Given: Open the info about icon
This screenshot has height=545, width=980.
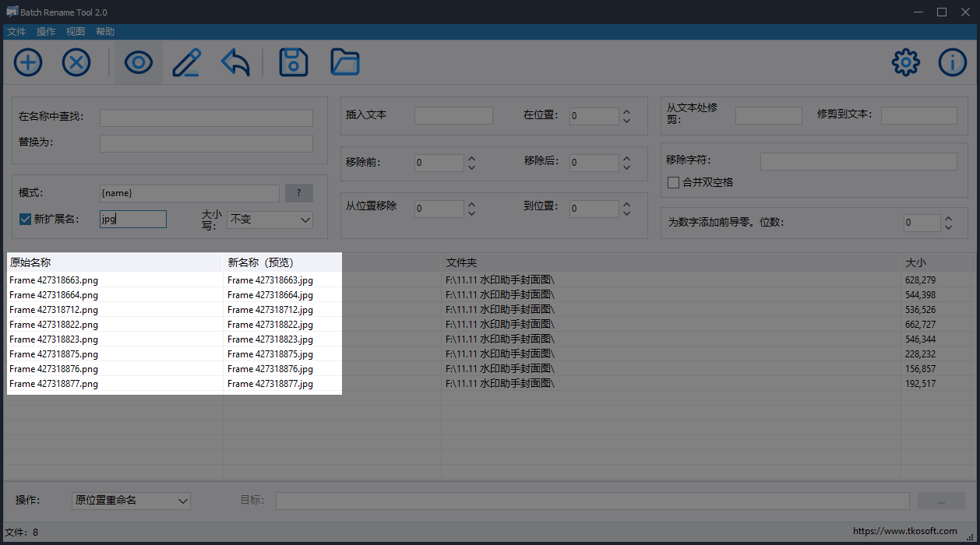Looking at the screenshot, I should coord(952,62).
